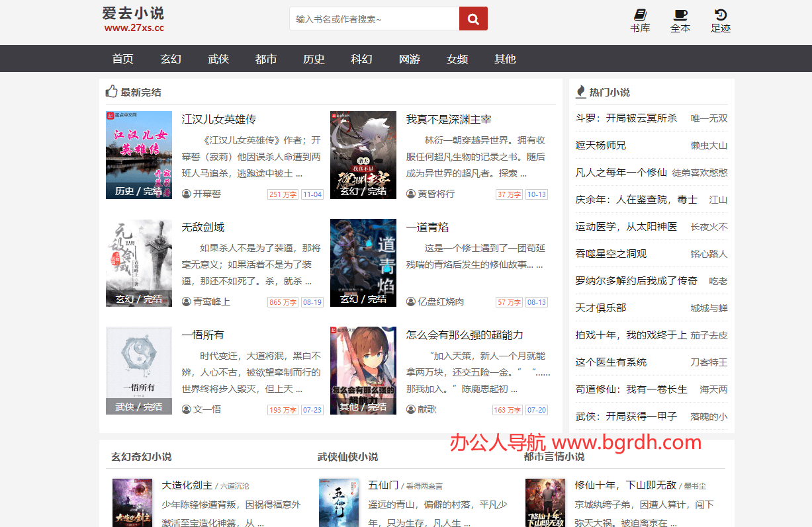Open the 其他 category tab
The image size is (812, 527).
[505, 59]
